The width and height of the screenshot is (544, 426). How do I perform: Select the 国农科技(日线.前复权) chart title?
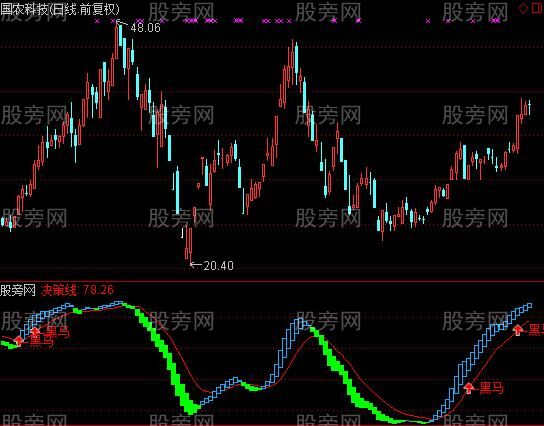point(60,9)
